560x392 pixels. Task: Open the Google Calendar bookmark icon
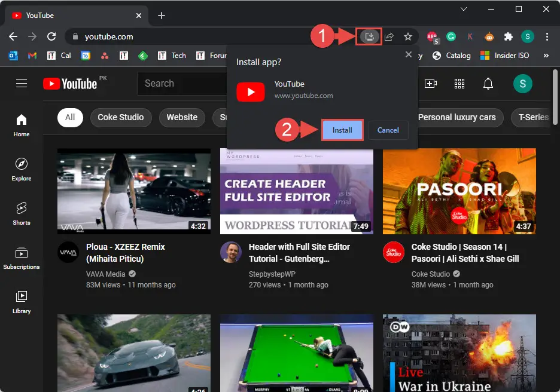[86, 56]
